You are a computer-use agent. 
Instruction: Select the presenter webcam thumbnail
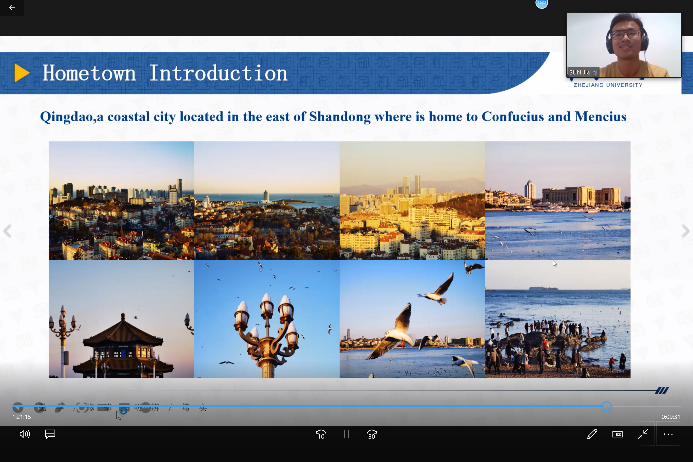pyautogui.click(x=624, y=45)
